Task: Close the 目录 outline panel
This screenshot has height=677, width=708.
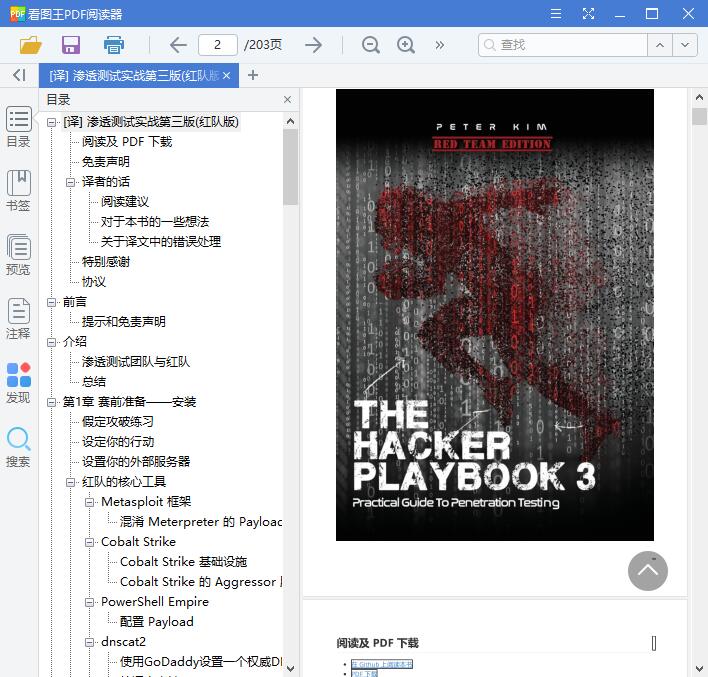Action: 287,99
